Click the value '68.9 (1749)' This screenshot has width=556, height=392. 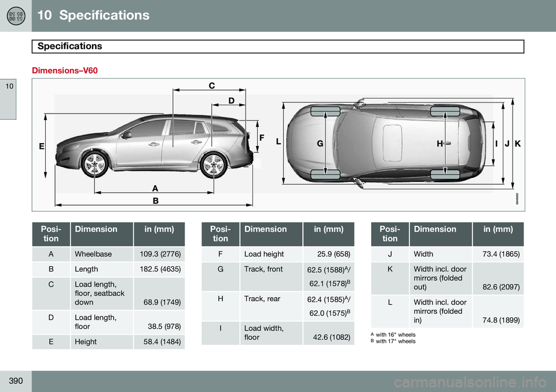[162, 302]
